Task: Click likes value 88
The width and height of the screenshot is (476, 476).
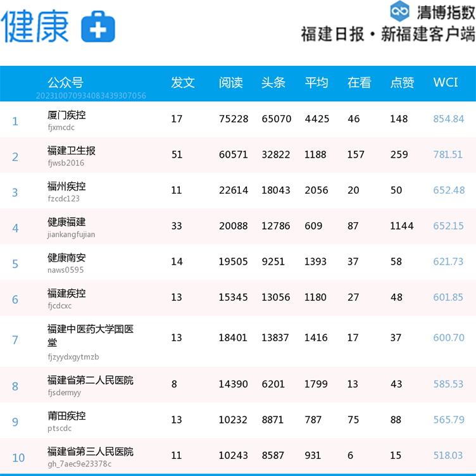Action: [396, 420]
